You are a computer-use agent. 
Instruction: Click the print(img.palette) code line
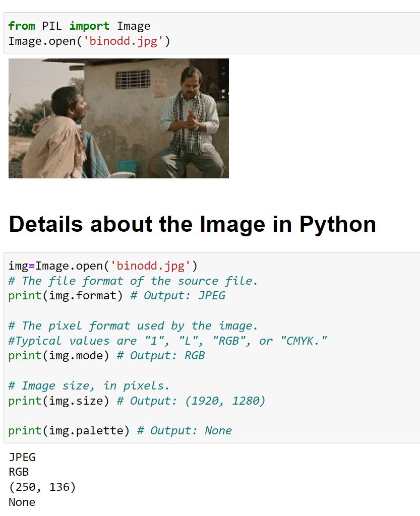click(120, 430)
